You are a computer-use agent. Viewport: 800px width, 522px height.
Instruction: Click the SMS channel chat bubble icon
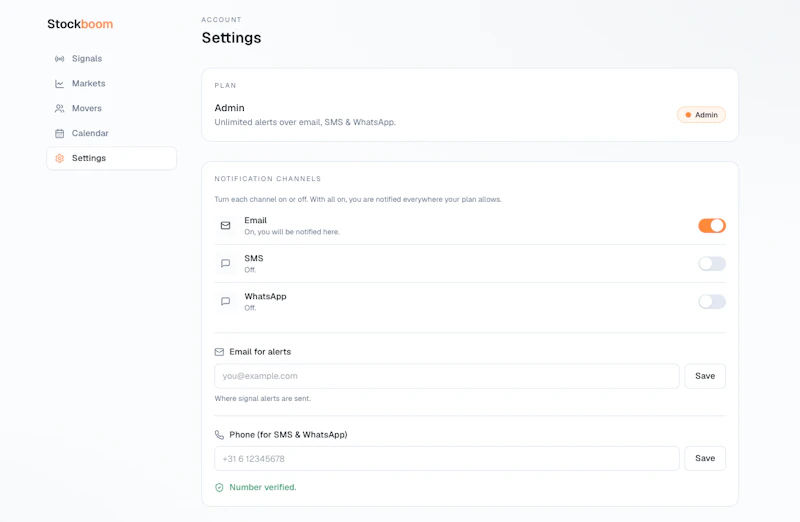click(x=226, y=263)
